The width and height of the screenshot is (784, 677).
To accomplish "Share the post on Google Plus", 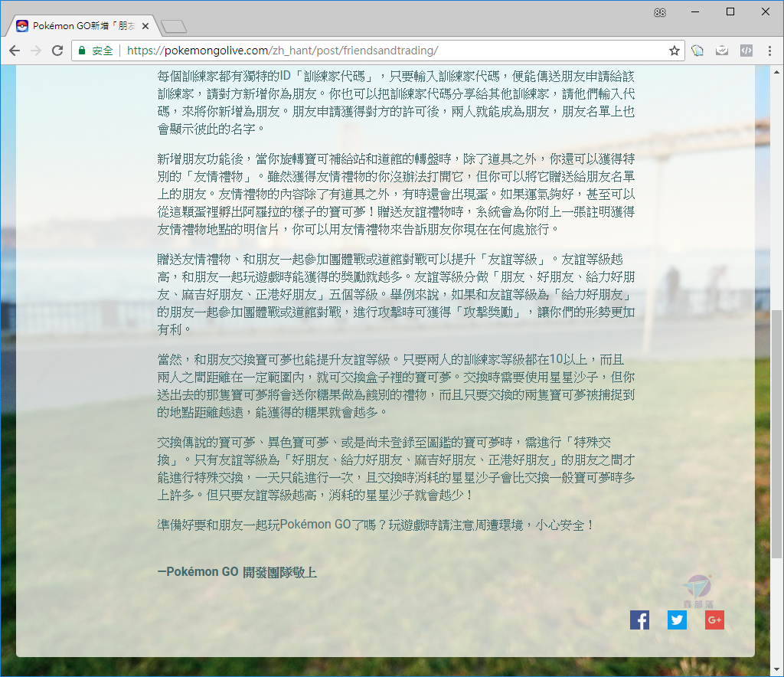I will 714,620.
